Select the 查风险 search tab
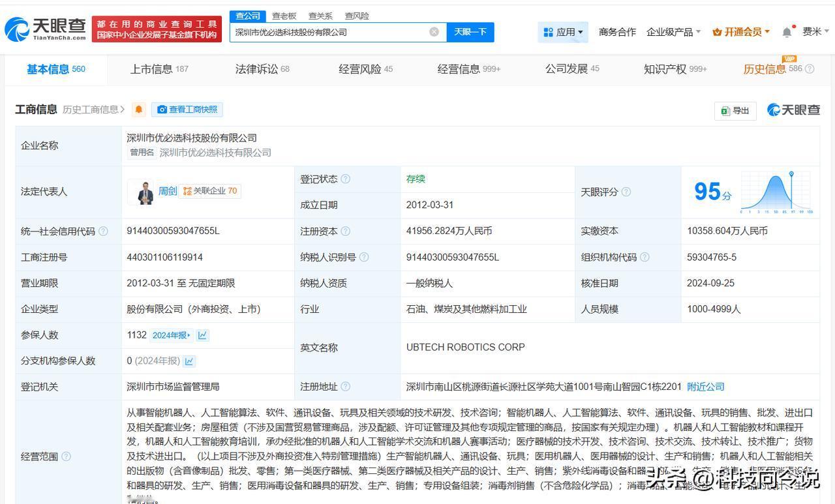The image size is (835, 504). (357, 16)
